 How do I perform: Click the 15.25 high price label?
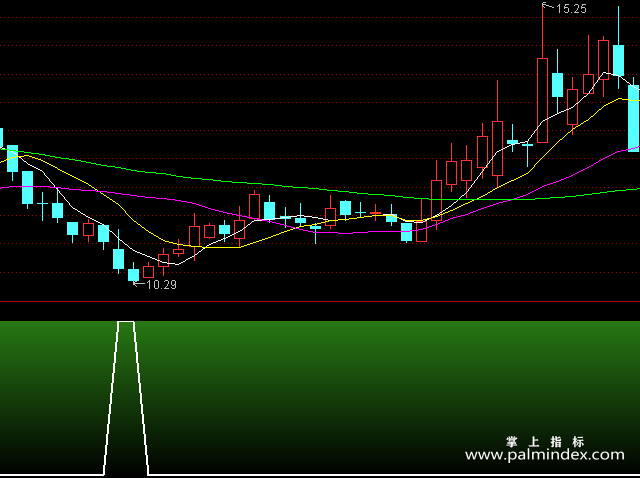click(x=571, y=9)
